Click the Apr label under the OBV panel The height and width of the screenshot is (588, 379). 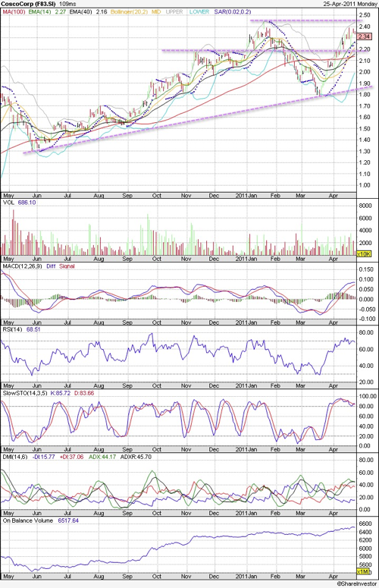pyautogui.click(x=333, y=577)
